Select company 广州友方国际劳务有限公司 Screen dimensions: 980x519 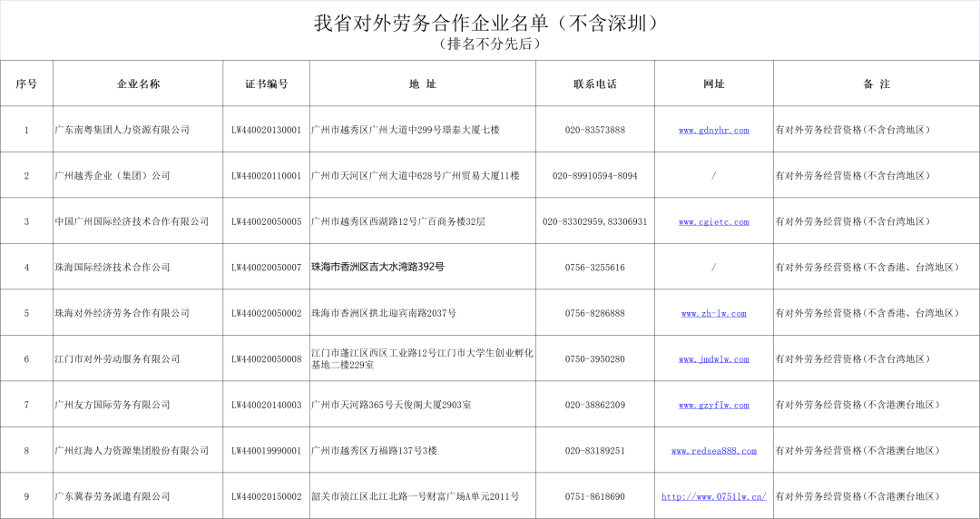pyautogui.click(x=112, y=405)
